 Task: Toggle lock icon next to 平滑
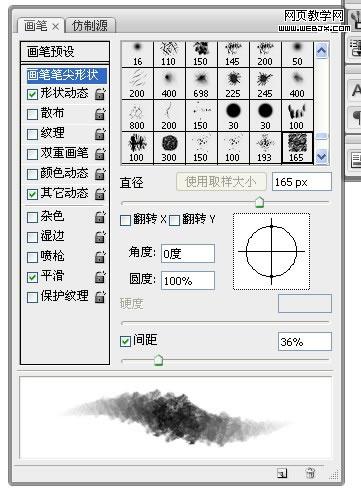point(100,277)
